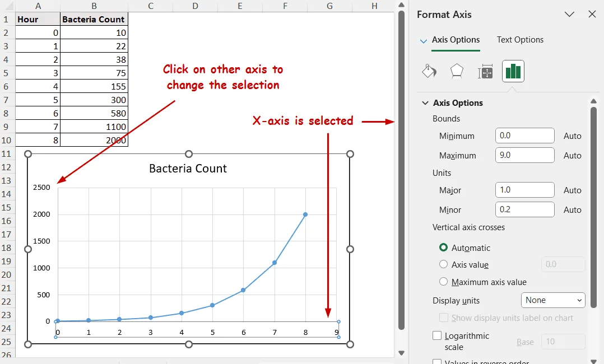This screenshot has height=364, width=604.
Task: Click the data point at hour 7
Action: click(275, 263)
